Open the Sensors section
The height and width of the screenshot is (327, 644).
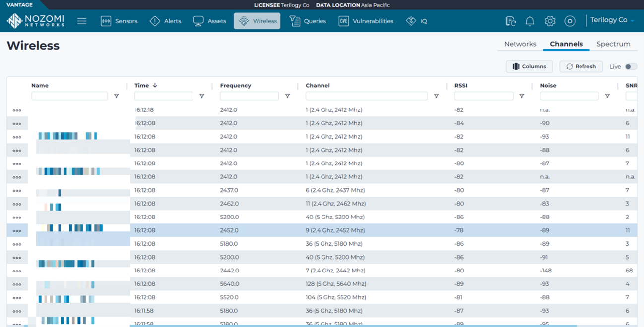[119, 21]
